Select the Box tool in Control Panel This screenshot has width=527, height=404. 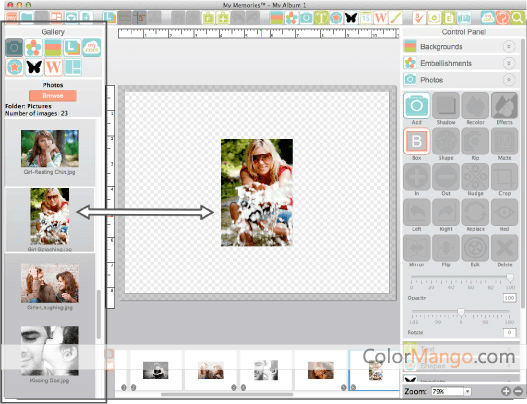(416, 141)
